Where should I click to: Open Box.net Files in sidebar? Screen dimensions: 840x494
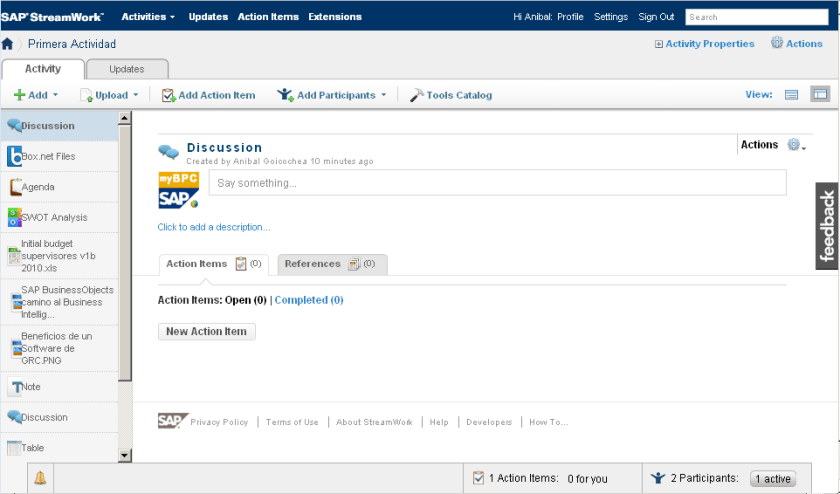coord(48,157)
